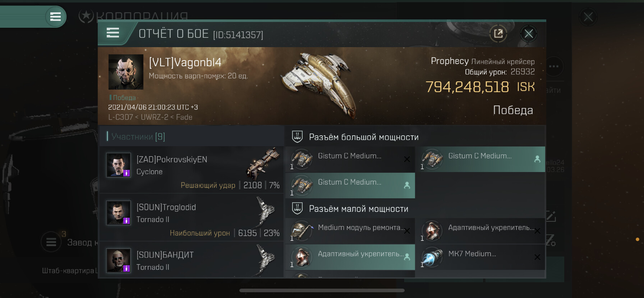Click the first Gistum C Medium module icon
The image size is (644, 298).
click(x=302, y=159)
